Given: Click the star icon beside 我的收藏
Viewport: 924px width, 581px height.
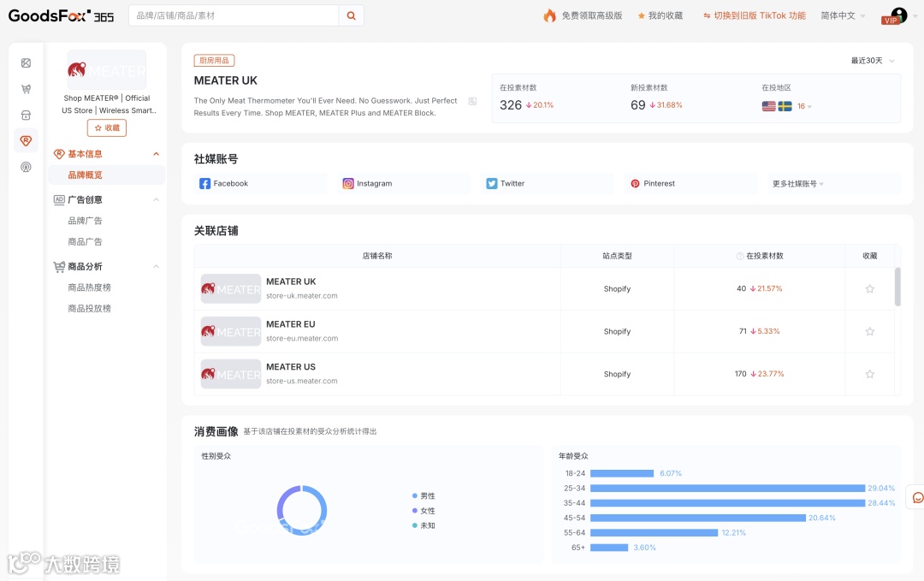Looking at the screenshot, I should coord(641,16).
